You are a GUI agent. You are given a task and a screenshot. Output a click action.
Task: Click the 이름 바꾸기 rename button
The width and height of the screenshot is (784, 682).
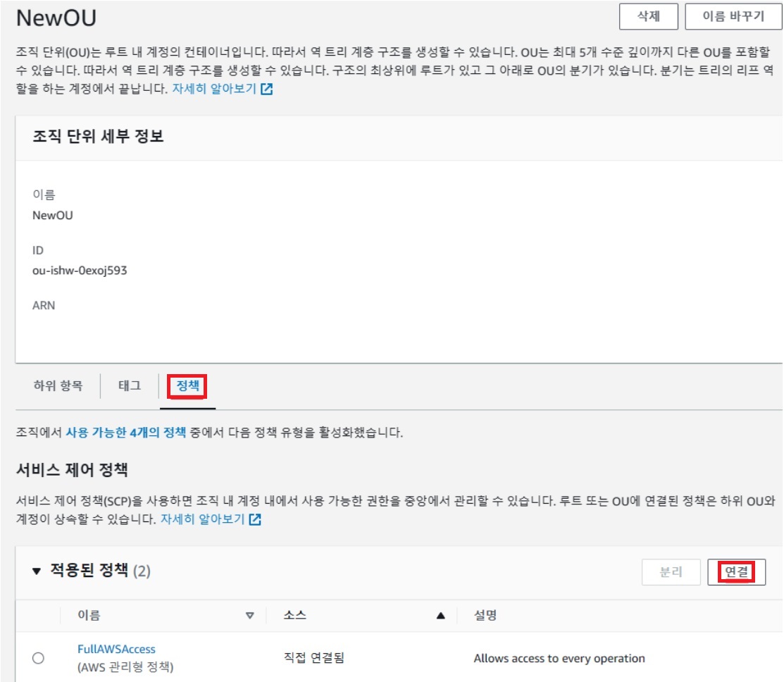[x=733, y=16]
